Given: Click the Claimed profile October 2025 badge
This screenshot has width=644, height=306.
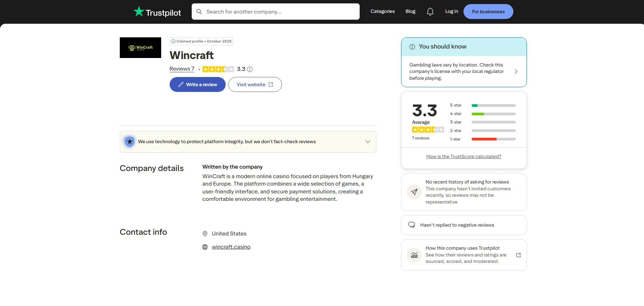Looking at the screenshot, I should pyautogui.click(x=201, y=41).
